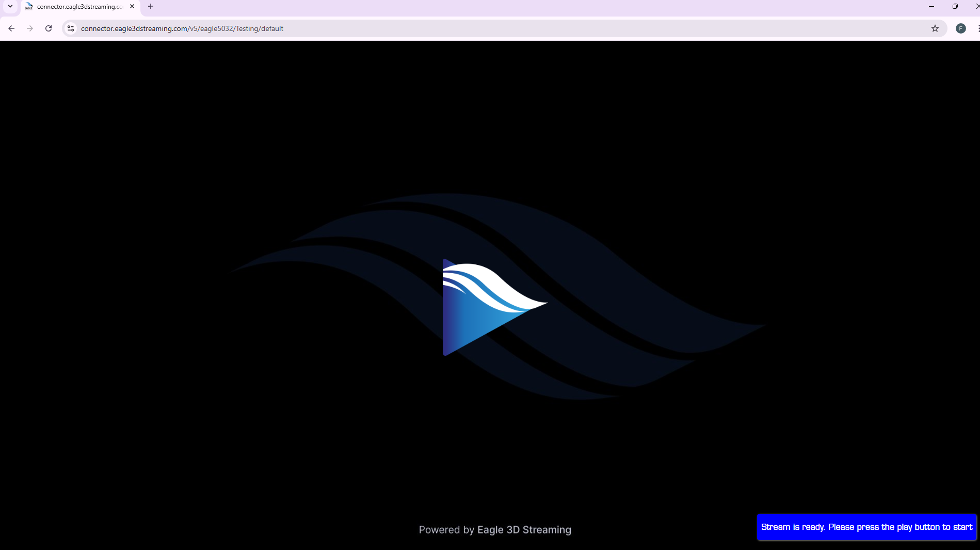The height and width of the screenshot is (550, 980).
Task: Open a new browser tab with the plus button
Action: click(x=150, y=6)
